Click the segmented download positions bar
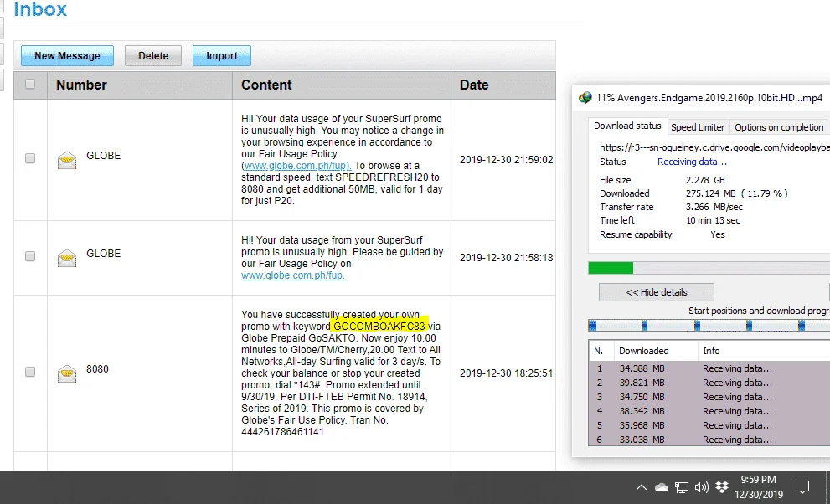 709,326
